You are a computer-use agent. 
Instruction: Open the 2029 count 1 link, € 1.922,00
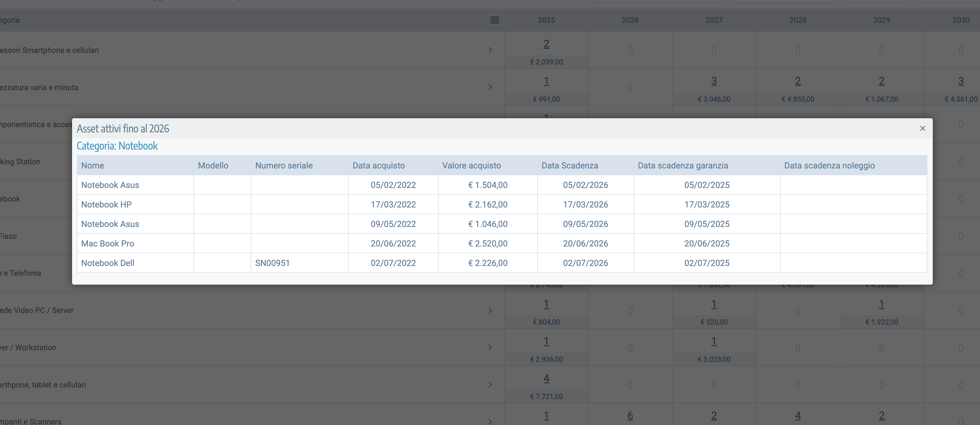click(881, 304)
